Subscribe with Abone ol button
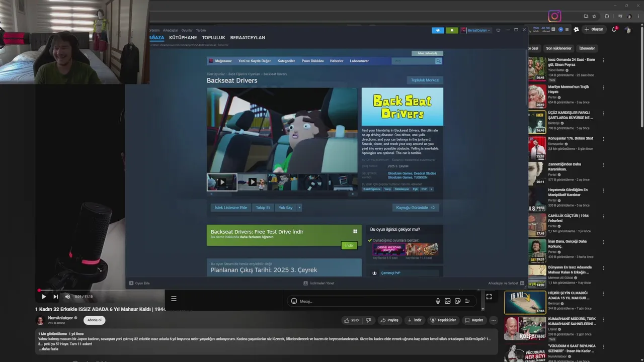 coord(94,320)
